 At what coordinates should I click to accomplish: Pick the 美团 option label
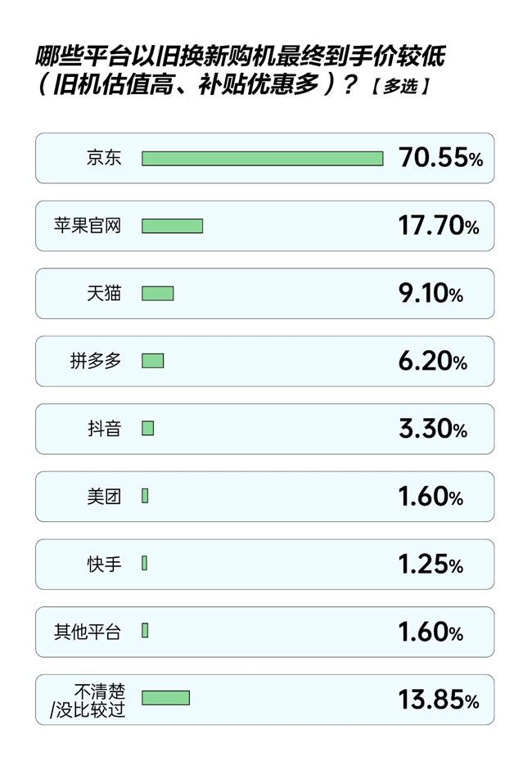click(x=104, y=496)
